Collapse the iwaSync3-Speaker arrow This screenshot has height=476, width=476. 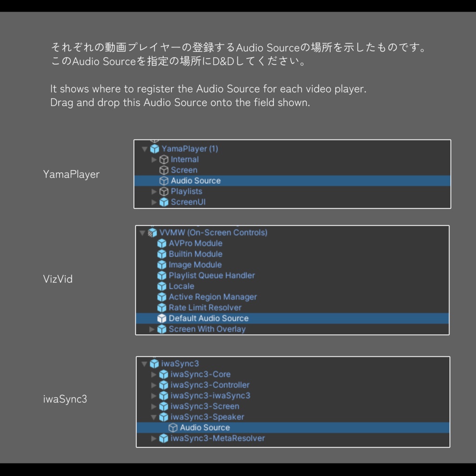(153, 417)
